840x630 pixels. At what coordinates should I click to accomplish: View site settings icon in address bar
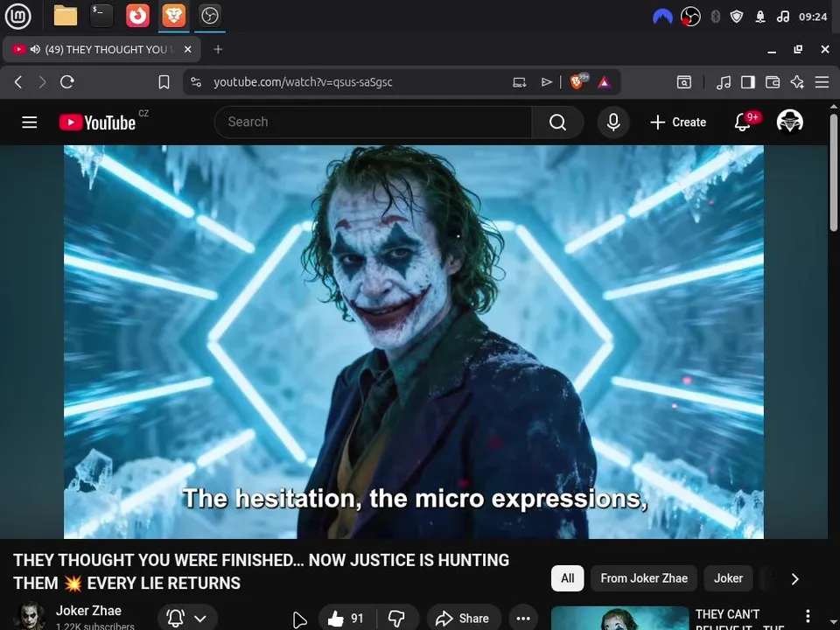point(196,82)
